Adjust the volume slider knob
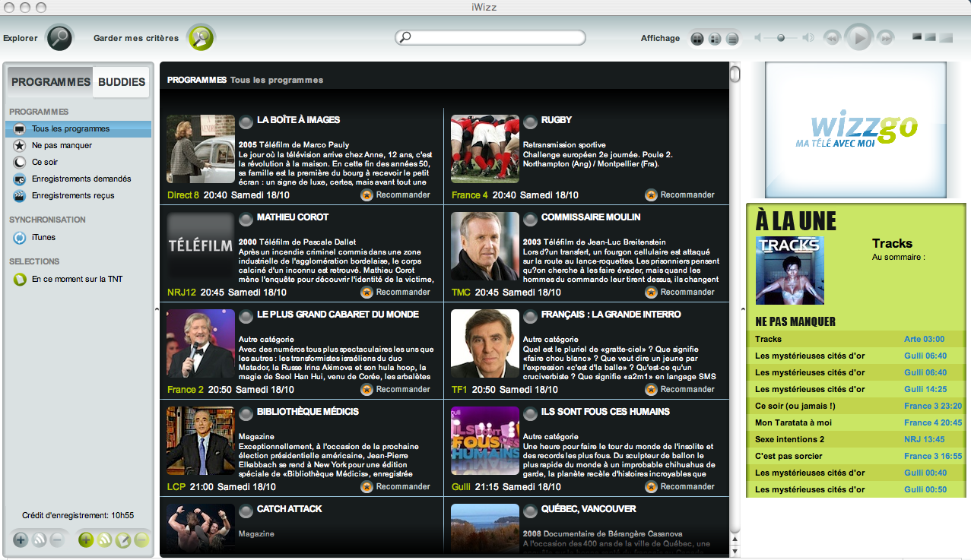Screen dimensions: 971x560 [x=781, y=38]
